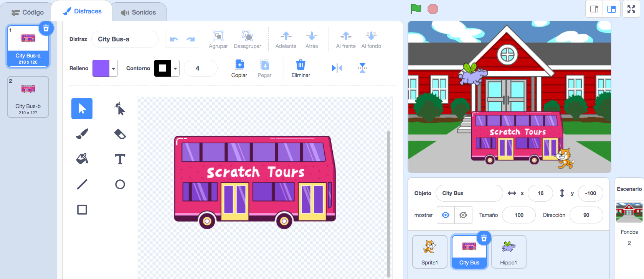Viewport: 644px width, 279px height.
Task: Show the sprite with eye icon
Action: click(445, 215)
